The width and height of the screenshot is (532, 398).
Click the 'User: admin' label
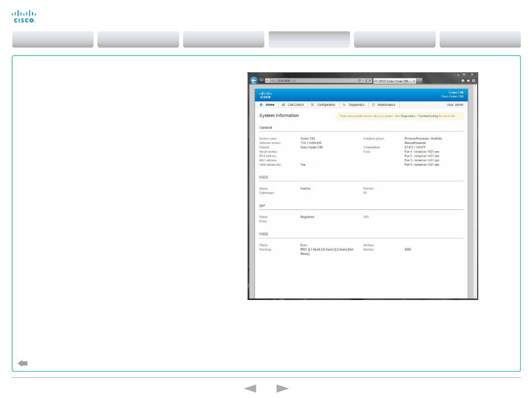[455, 105]
